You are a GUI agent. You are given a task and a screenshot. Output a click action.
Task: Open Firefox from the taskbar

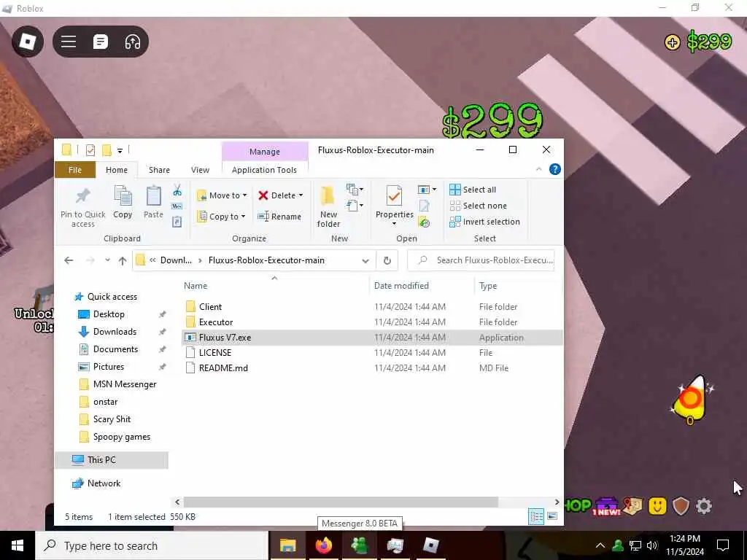pos(323,545)
